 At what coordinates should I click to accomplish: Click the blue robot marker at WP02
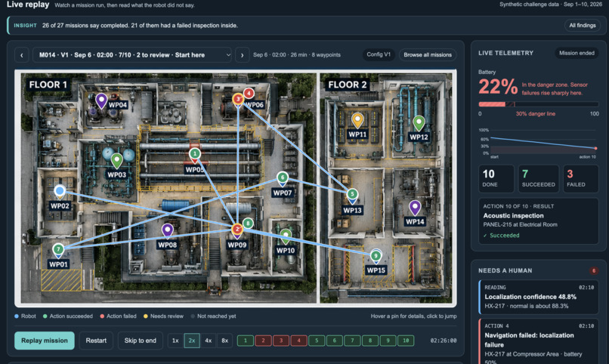point(60,190)
